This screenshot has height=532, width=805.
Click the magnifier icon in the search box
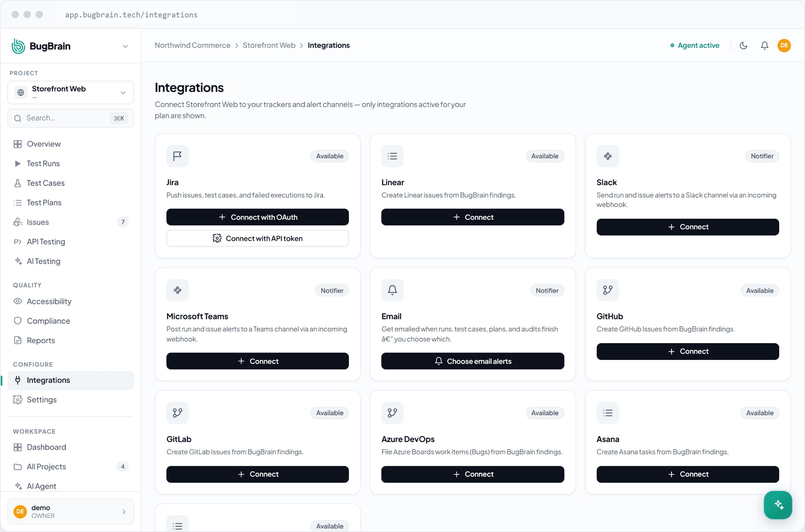17,118
